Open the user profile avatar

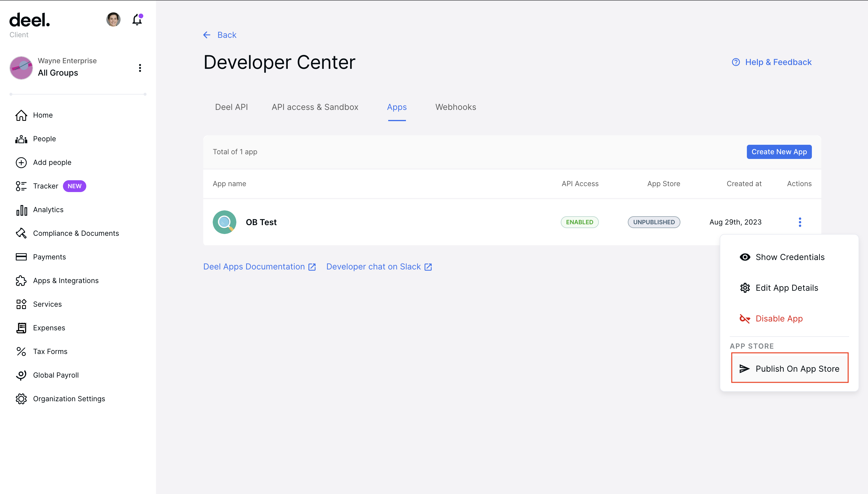113,19
